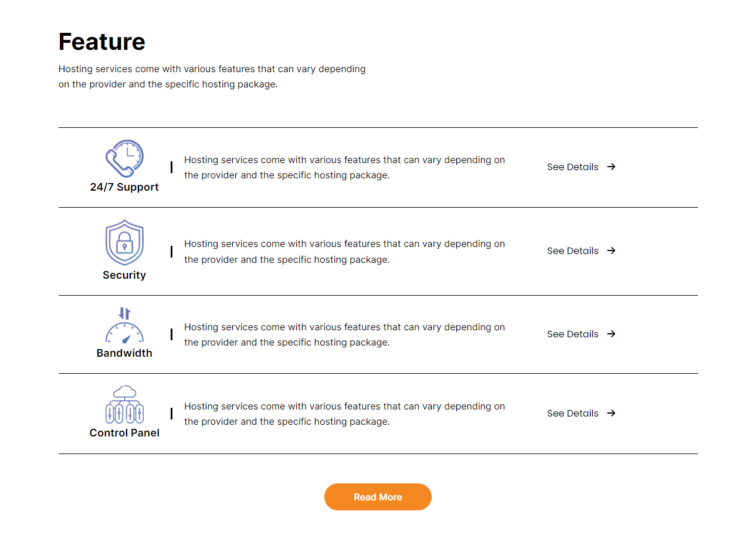
Task: Open See Details for 24/7 Support
Action: [572, 167]
